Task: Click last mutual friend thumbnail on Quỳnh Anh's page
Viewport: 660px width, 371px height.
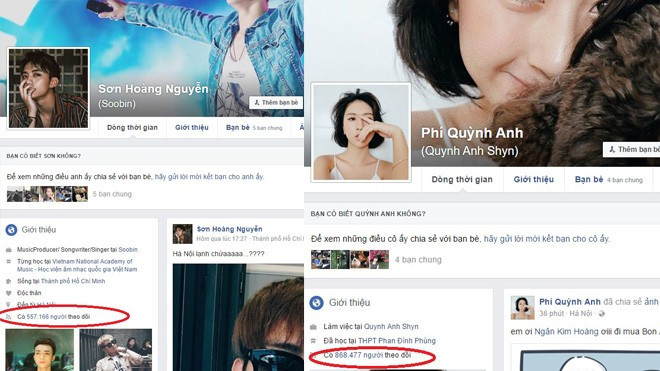Action: [379, 259]
